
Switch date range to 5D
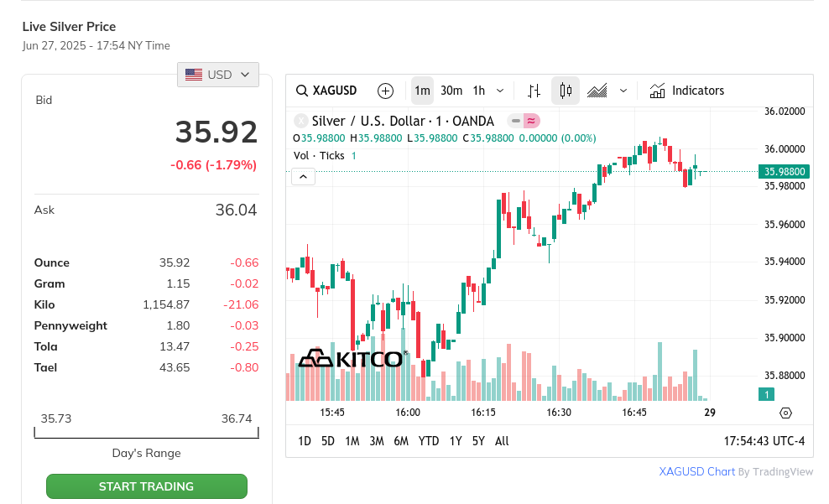pyautogui.click(x=328, y=441)
